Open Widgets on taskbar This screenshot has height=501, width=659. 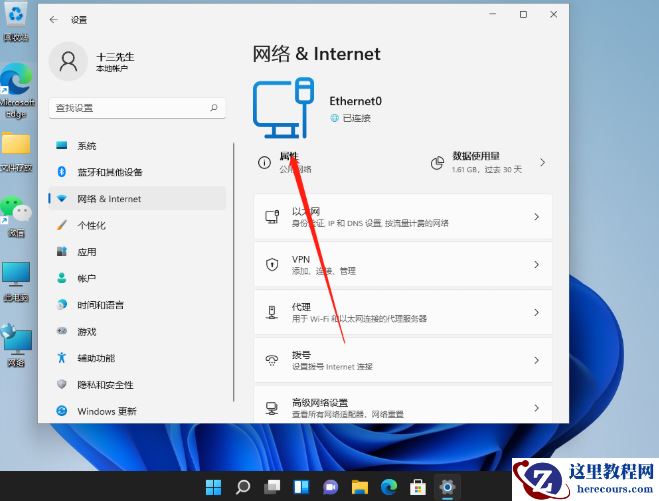pyautogui.click(x=301, y=487)
